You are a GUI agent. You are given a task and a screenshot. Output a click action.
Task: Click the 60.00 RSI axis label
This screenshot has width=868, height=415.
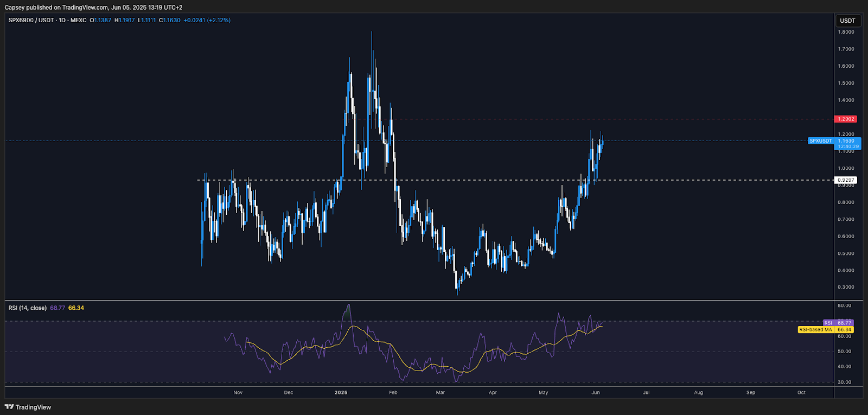pos(844,336)
